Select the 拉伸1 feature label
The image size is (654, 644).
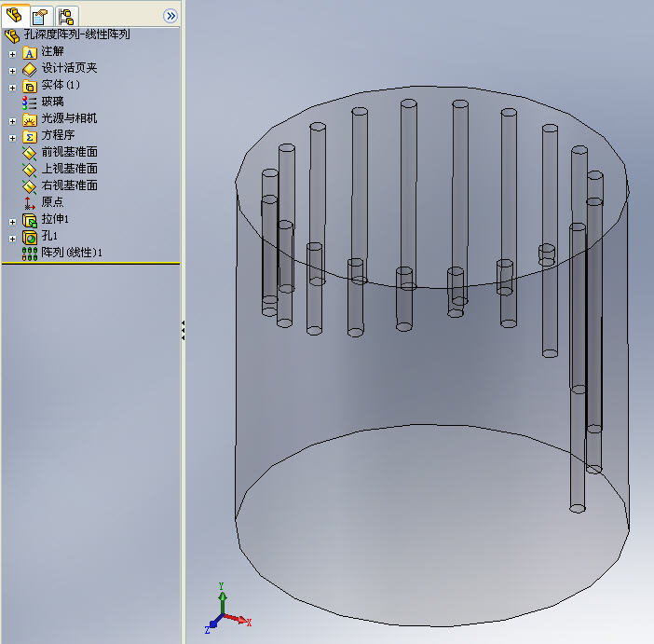pyautogui.click(x=55, y=219)
